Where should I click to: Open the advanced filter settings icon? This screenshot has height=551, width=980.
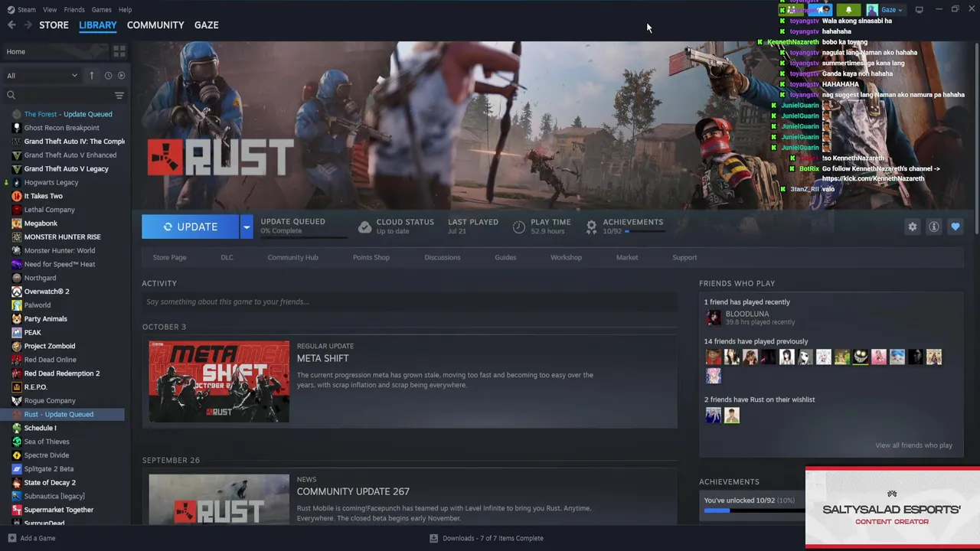click(x=119, y=96)
